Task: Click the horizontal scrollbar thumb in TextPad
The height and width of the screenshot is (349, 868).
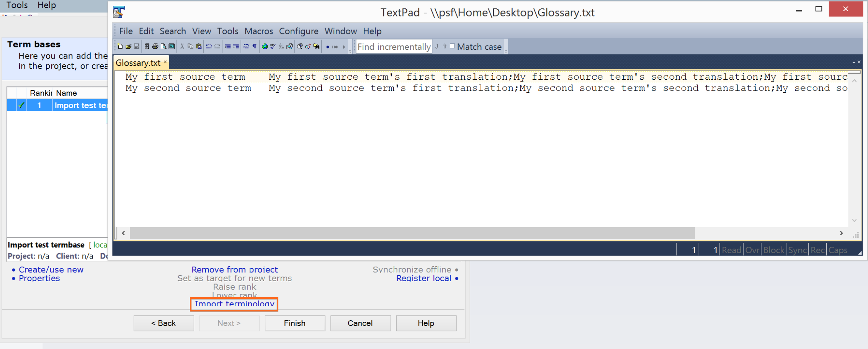Action: (x=412, y=233)
